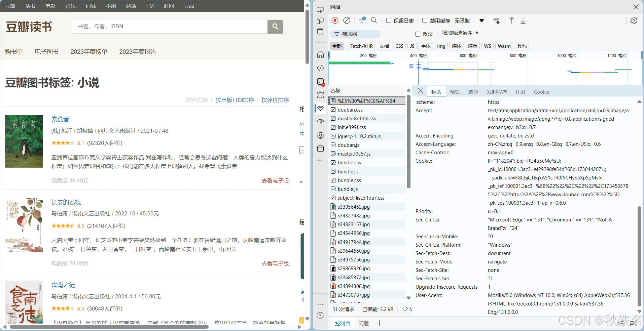Screen dimensions: 644x331
Task: Toggle Fetch/XHR request filter
Action: pos(361,46)
